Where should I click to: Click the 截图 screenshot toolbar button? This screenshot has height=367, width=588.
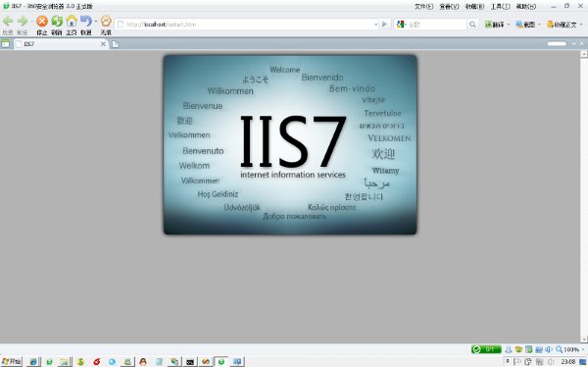[x=525, y=25]
